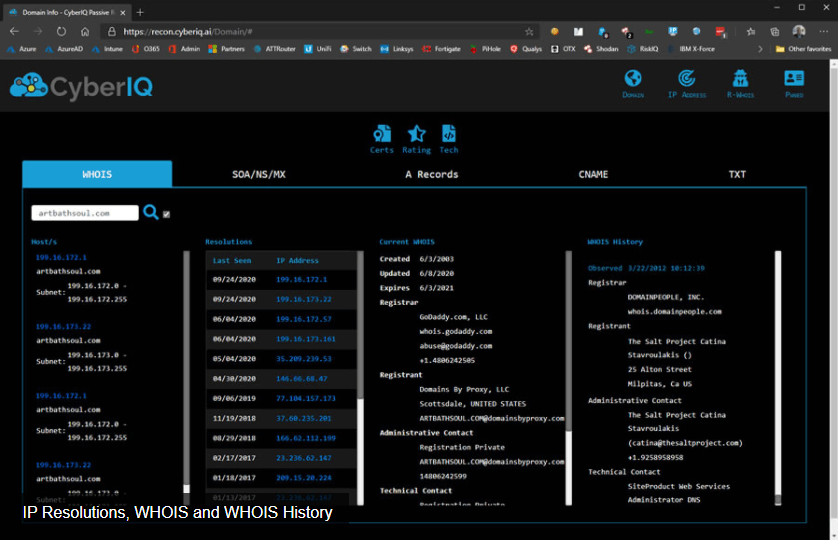
Task: Open resolution IP 146.66.68.47
Action: point(301,379)
